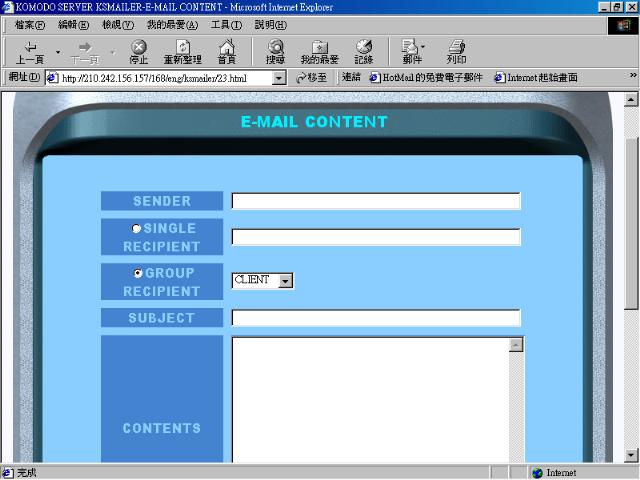The image size is (640, 480).
Task: Open the Search (搜尋) toolbar icon
Action: pos(275,51)
